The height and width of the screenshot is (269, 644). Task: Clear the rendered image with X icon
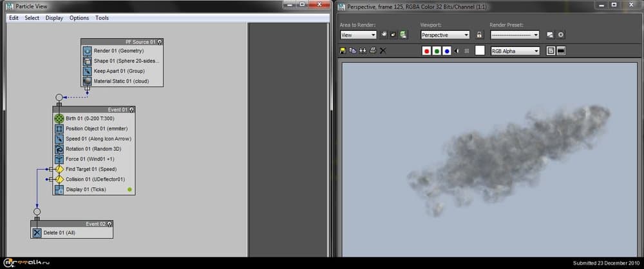[383, 50]
